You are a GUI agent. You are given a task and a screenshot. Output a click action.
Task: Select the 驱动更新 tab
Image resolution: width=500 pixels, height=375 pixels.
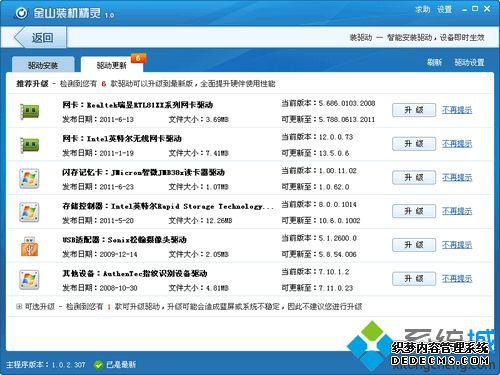[112, 65]
